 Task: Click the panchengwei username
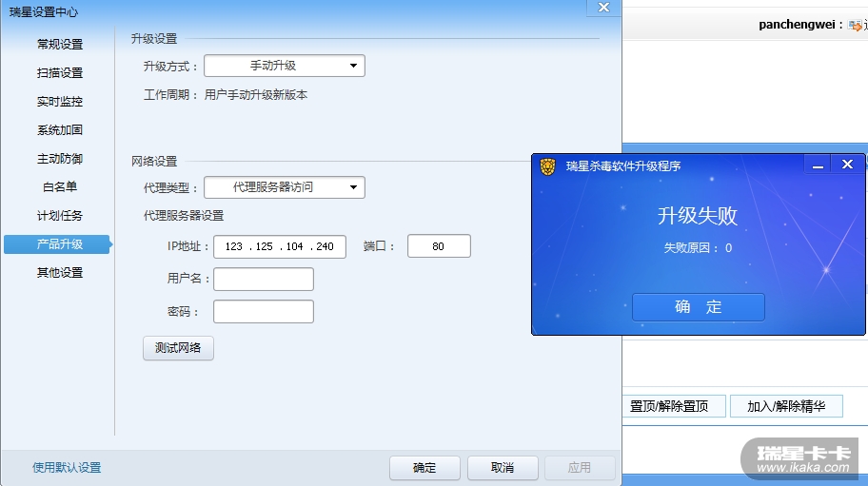(797, 25)
